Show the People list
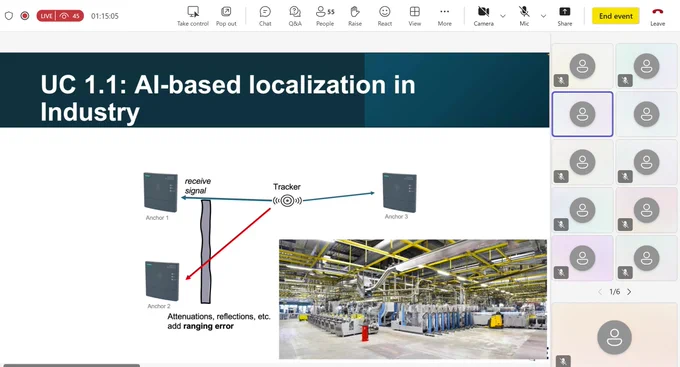The width and height of the screenshot is (680, 367). (325, 16)
